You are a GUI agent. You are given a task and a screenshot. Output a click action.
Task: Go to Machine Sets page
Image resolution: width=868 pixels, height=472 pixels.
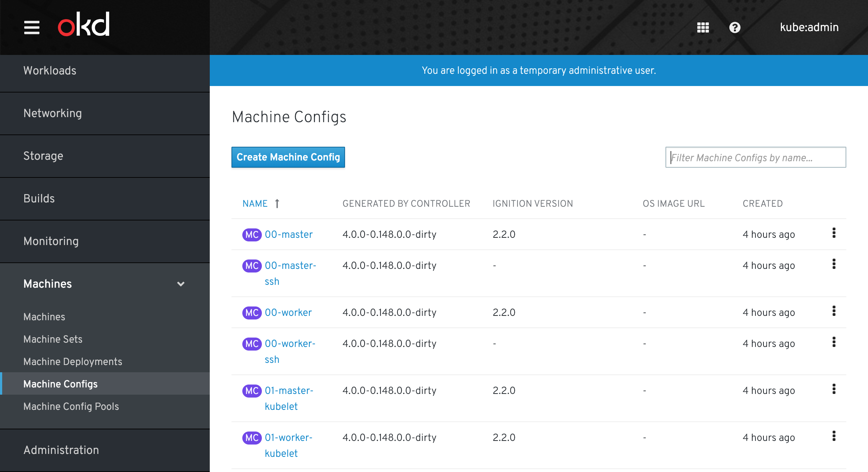click(53, 339)
